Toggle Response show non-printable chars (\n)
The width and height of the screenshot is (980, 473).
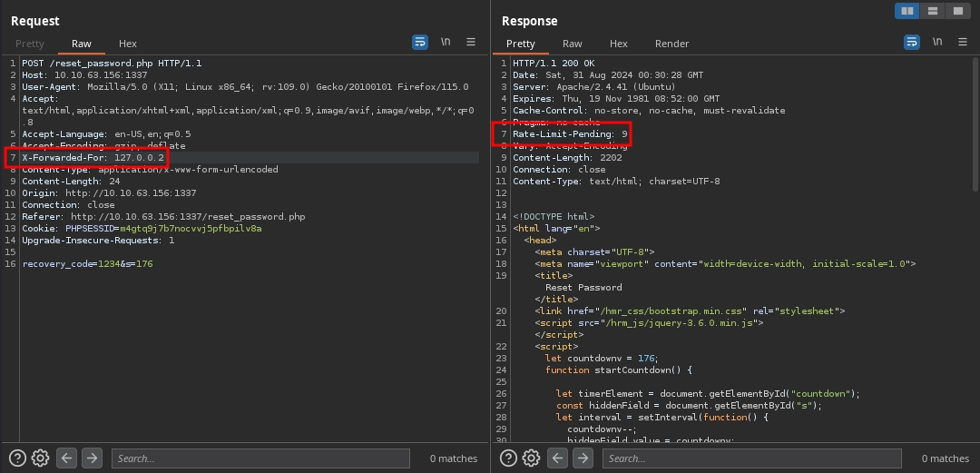(937, 43)
